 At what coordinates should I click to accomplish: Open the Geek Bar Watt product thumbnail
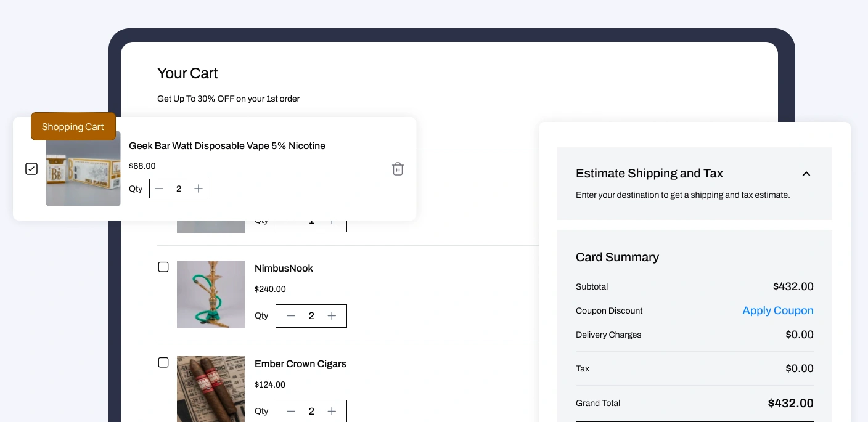[83, 172]
